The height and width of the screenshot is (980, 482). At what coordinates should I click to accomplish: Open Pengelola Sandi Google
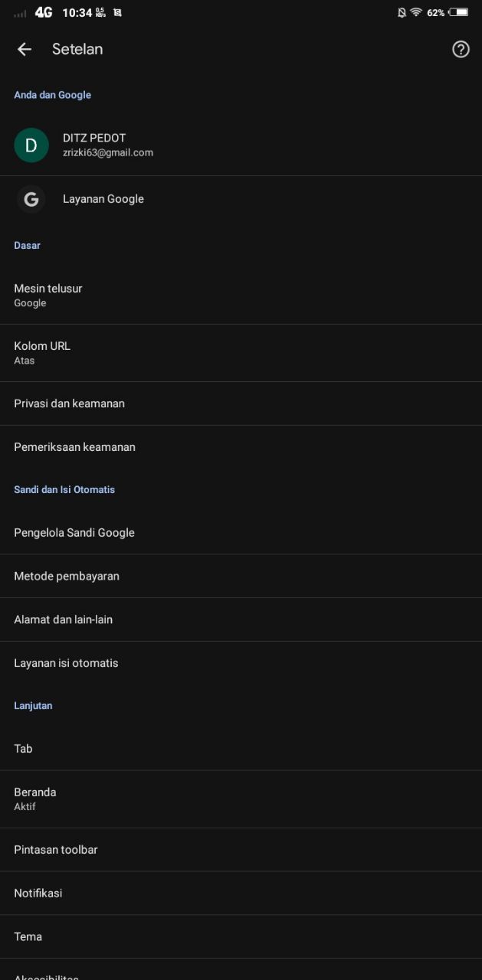click(x=241, y=533)
